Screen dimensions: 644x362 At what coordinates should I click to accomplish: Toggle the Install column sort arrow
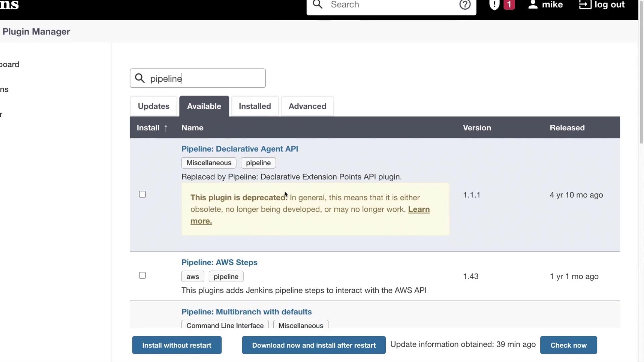point(166,128)
